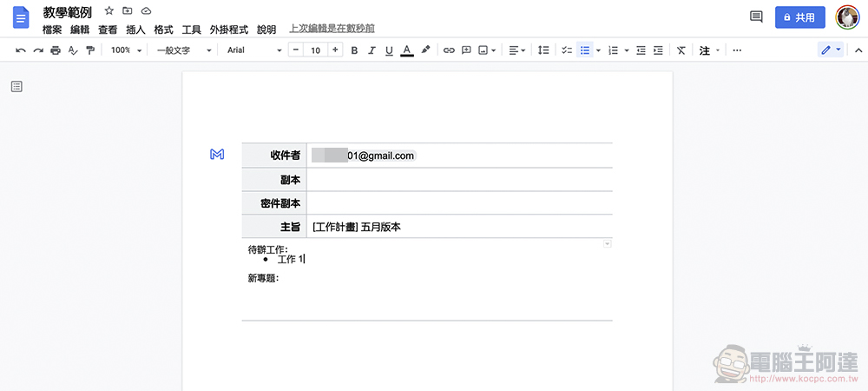This screenshot has width=868, height=391.
Task: Click the 收件者 email address chip
Action: click(x=363, y=156)
